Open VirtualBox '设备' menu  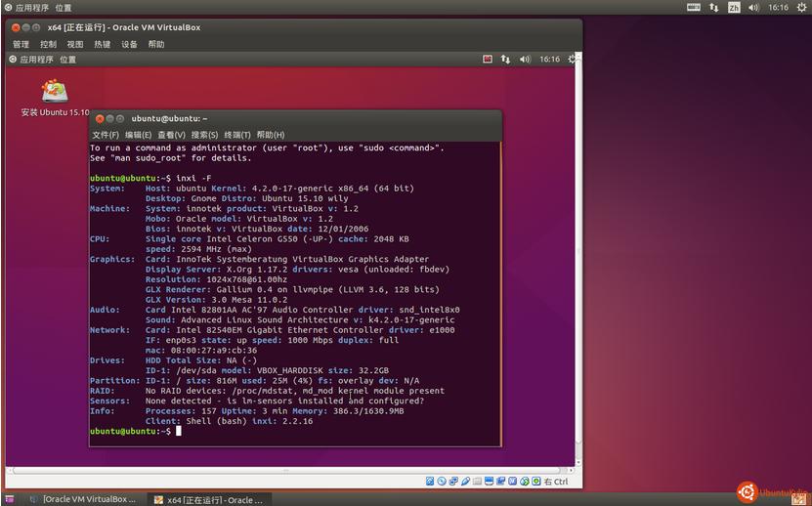(129, 44)
